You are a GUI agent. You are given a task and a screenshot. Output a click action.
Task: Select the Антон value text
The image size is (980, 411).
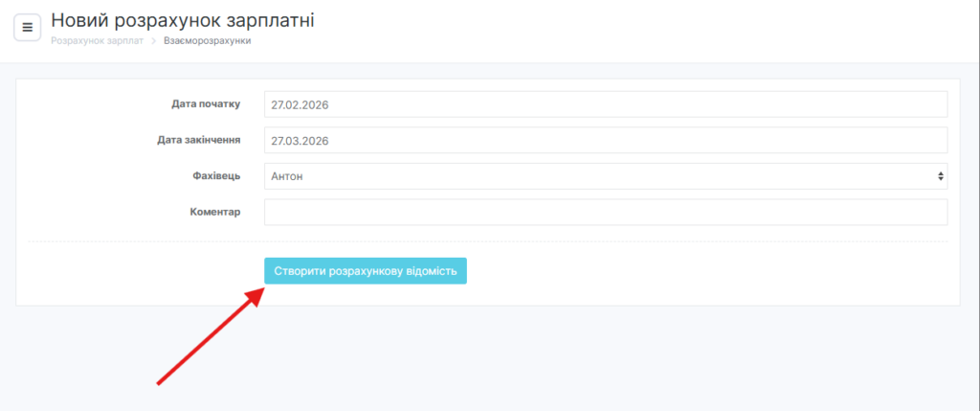tap(288, 176)
